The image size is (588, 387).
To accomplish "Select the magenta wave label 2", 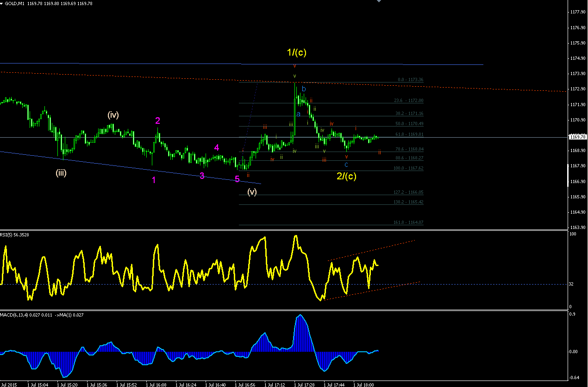I will point(157,121).
